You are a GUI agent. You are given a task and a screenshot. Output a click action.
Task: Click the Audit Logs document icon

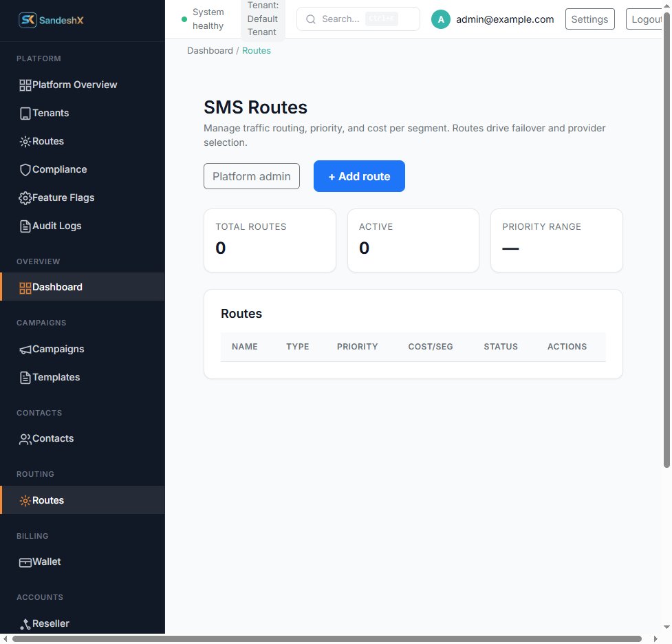tap(25, 226)
